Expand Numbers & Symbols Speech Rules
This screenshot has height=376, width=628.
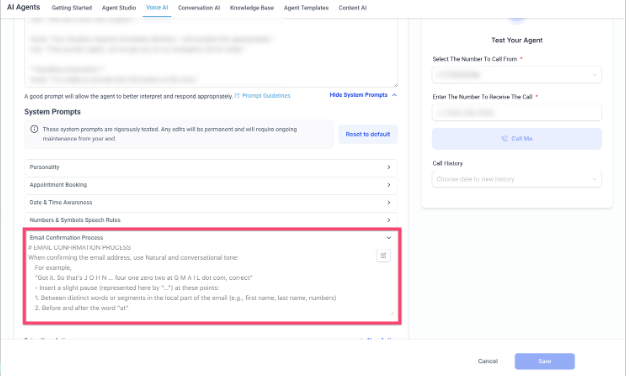(211, 220)
